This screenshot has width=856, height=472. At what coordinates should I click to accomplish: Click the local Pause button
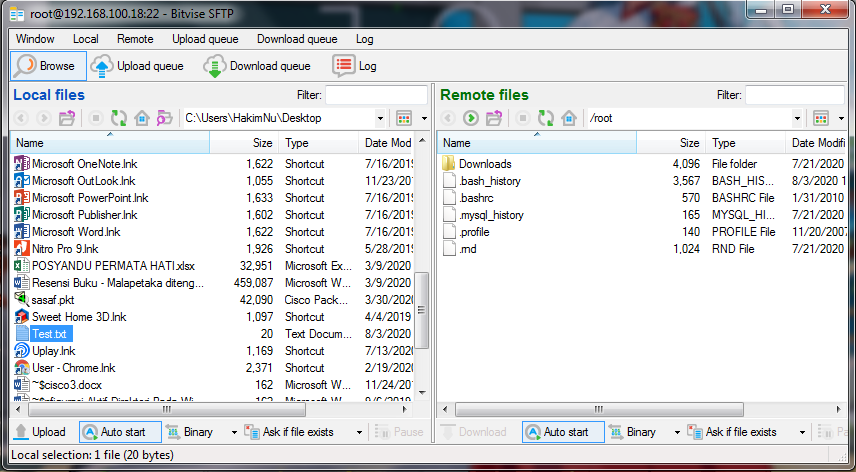pos(400,432)
